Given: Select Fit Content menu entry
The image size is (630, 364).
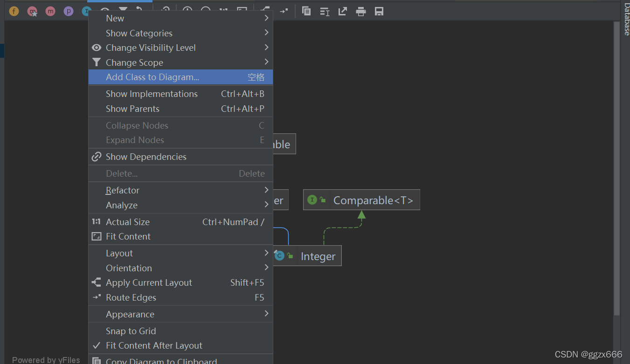Looking at the screenshot, I should point(180,236).
